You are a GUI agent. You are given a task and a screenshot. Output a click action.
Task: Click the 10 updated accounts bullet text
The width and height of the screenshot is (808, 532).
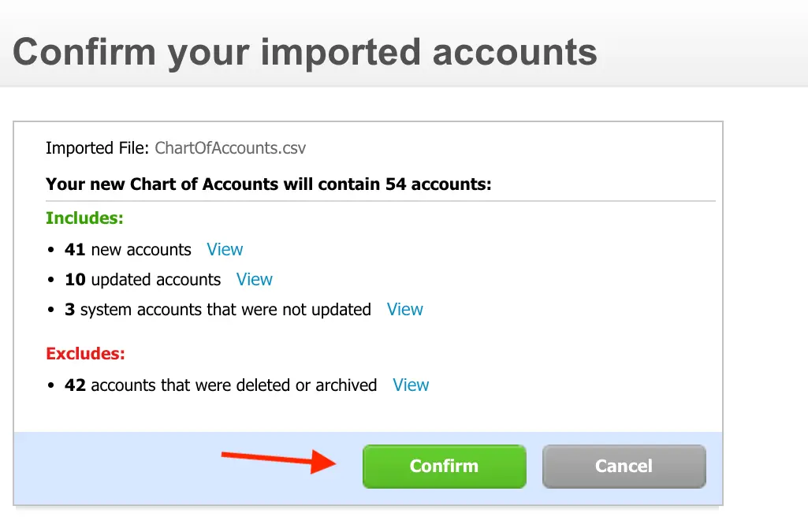pos(142,279)
